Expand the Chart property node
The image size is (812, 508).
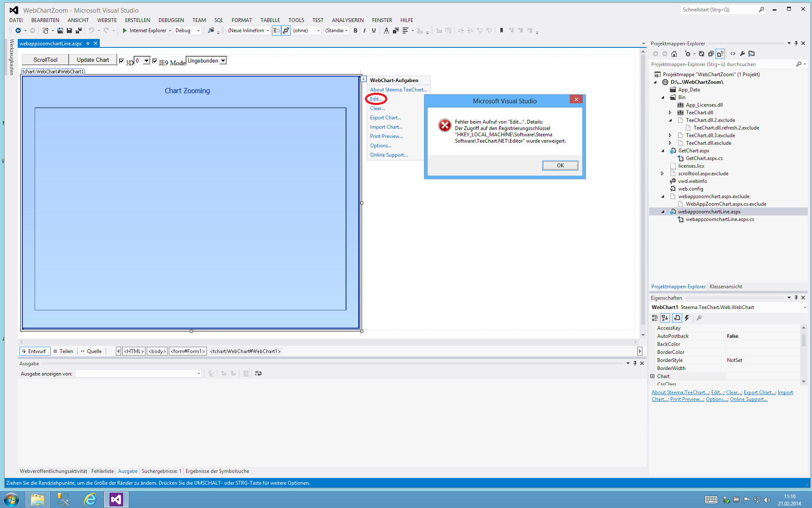(653, 376)
